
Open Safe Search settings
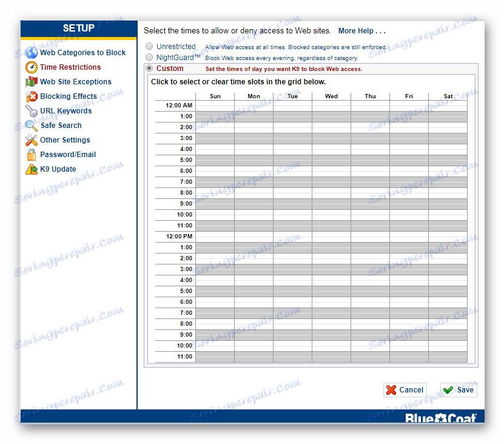(x=61, y=126)
